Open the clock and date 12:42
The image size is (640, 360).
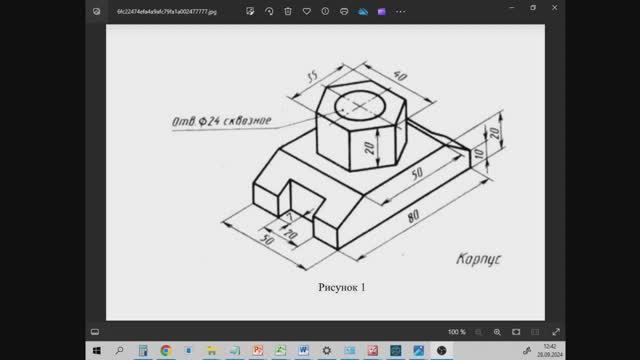[550, 351]
